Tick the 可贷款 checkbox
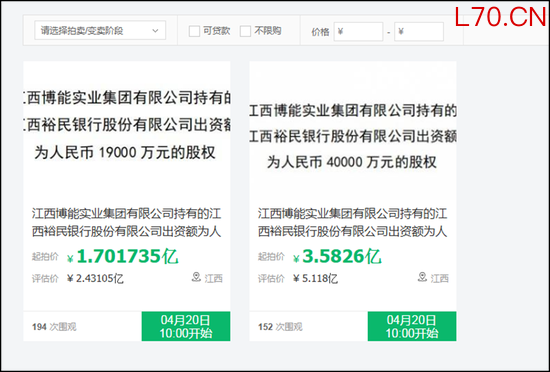 click(x=194, y=31)
